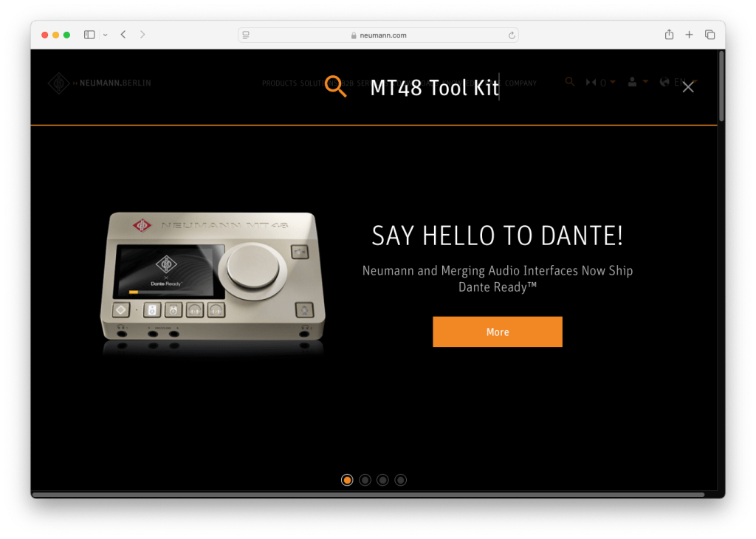Switch to the second carousel slide dot

click(x=365, y=480)
